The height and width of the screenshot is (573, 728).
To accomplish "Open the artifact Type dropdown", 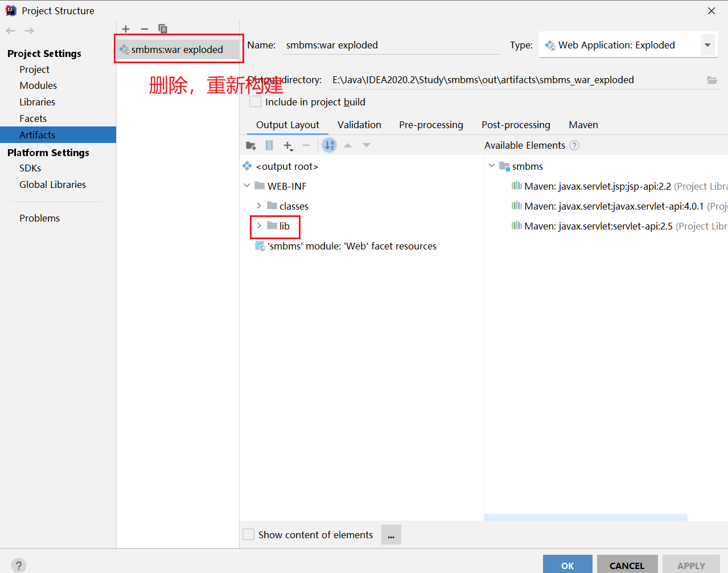I will [707, 45].
